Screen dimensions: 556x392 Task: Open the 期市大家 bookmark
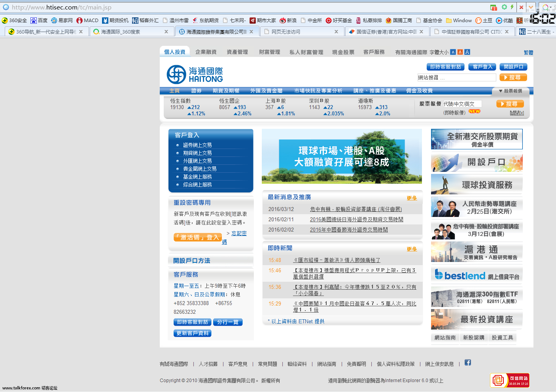263,21
